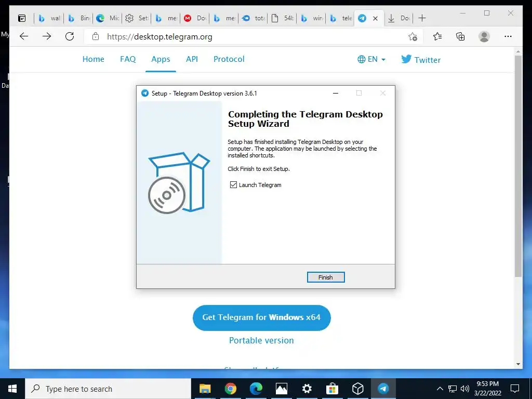
Task: Open Edge Settings and more menu
Action: click(x=508, y=36)
